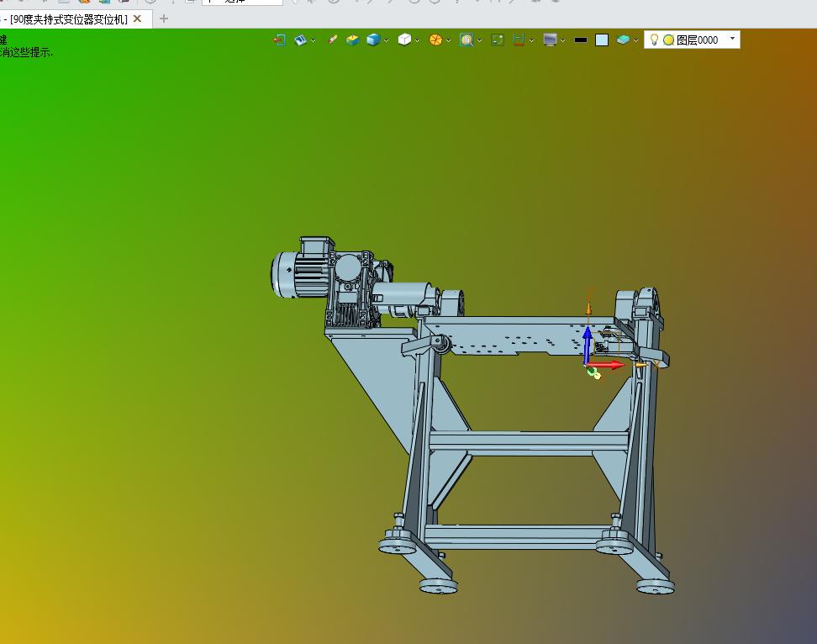Click the red X-axis arrow of the triad
This screenshot has width=817, height=644.
coord(606,365)
